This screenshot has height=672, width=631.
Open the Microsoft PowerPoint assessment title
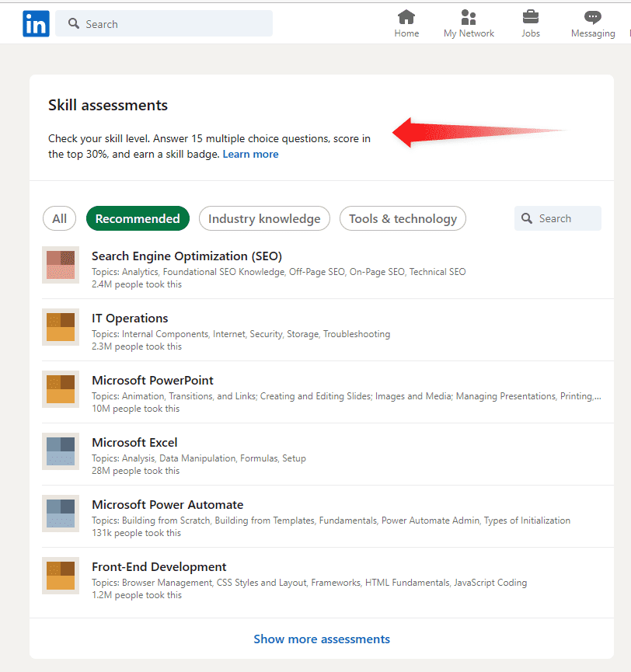pos(152,381)
